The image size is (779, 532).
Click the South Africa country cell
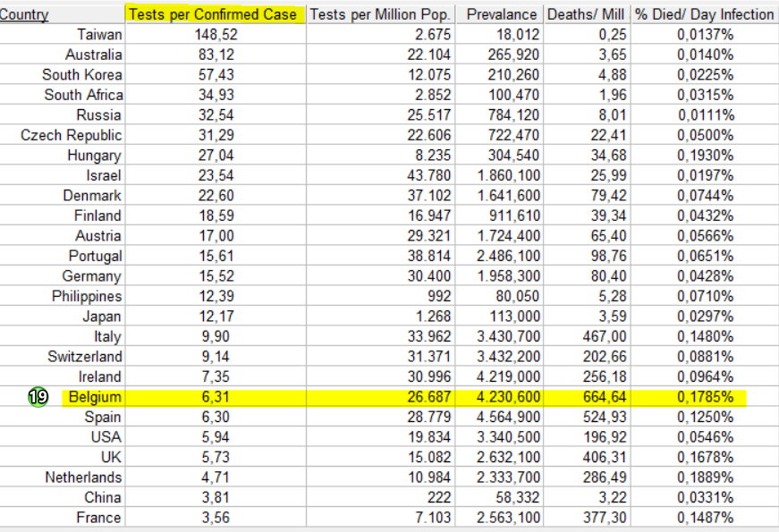(x=83, y=95)
